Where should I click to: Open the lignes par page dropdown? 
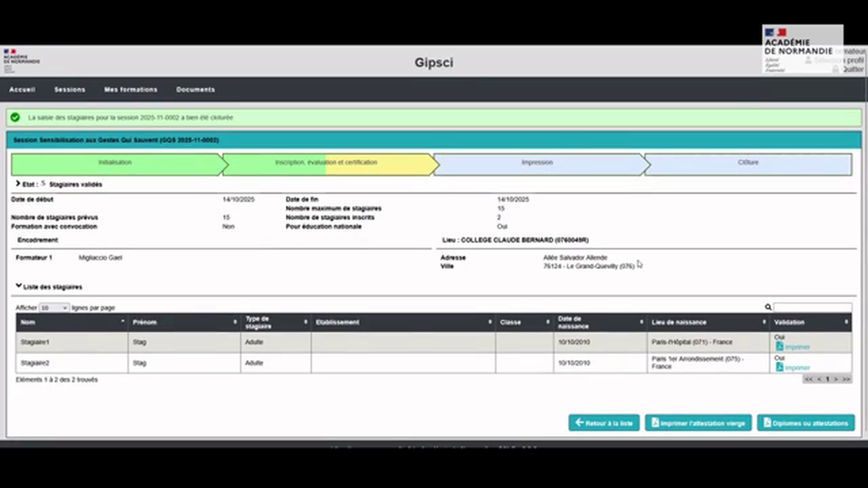pyautogui.click(x=54, y=308)
